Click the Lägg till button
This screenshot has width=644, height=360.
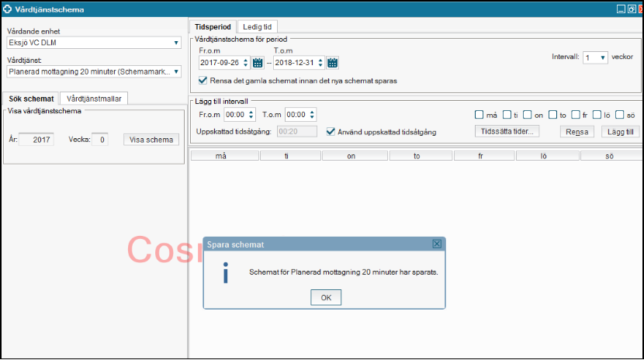pyautogui.click(x=620, y=132)
